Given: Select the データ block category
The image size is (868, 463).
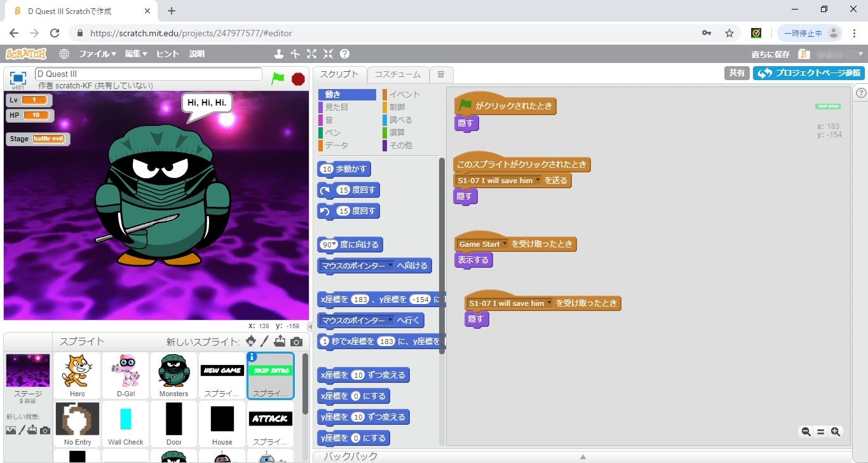Looking at the screenshot, I should coord(336,146).
